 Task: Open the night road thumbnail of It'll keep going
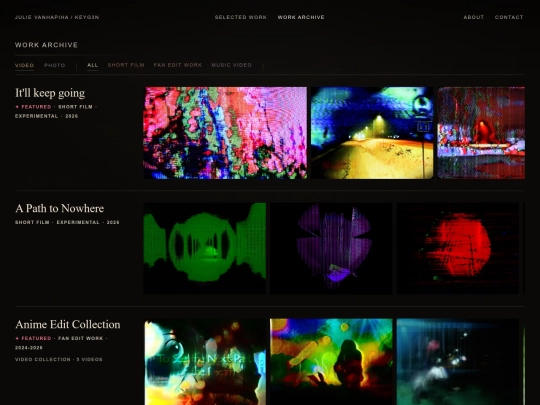[372, 133]
